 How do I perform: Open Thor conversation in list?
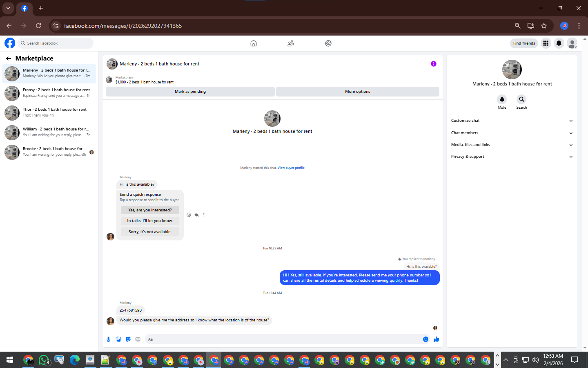(x=49, y=113)
